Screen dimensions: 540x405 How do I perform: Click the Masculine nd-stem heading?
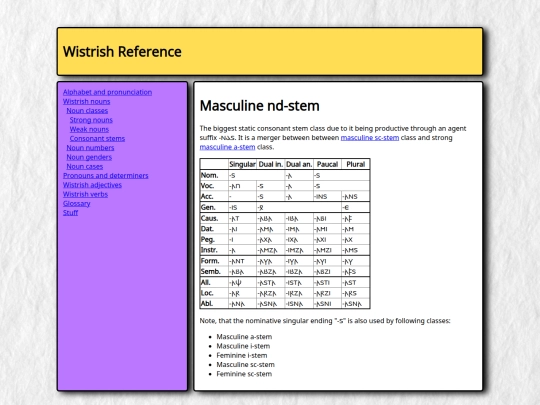(260, 106)
